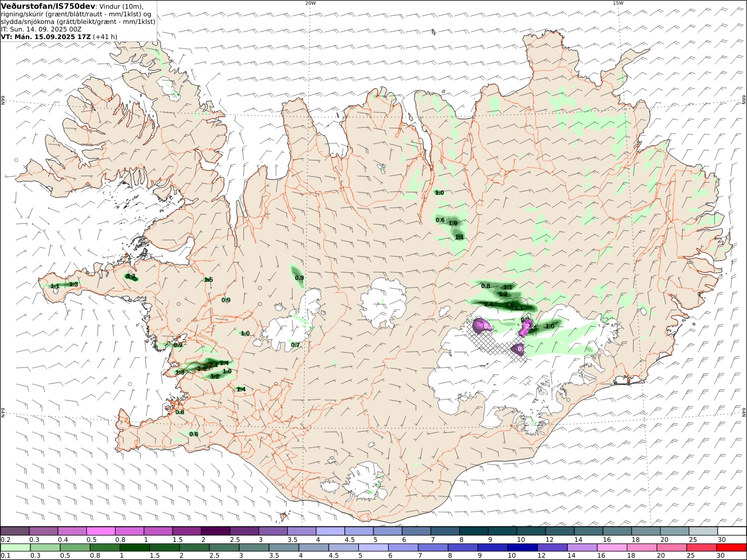This screenshot has height=560, width=747.
Task: Select light gray upper swatch starting at 25
Action: (703, 531)
